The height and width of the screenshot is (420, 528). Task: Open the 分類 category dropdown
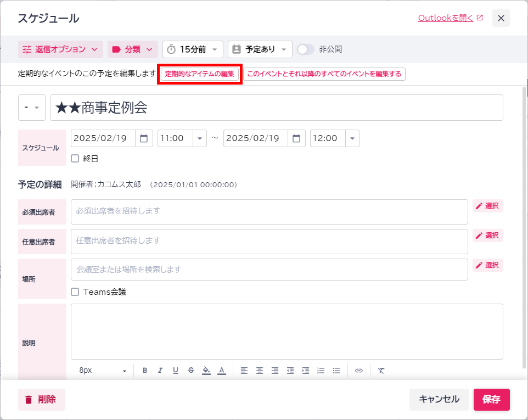point(133,49)
